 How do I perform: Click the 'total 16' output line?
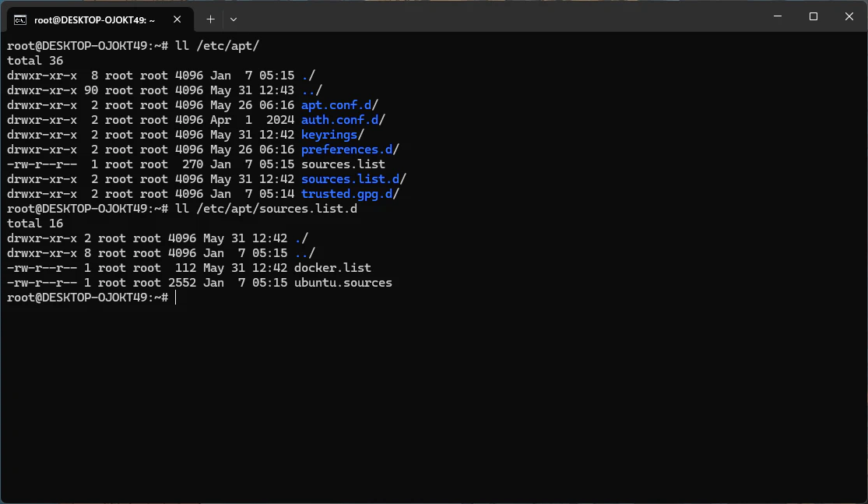click(x=35, y=224)
